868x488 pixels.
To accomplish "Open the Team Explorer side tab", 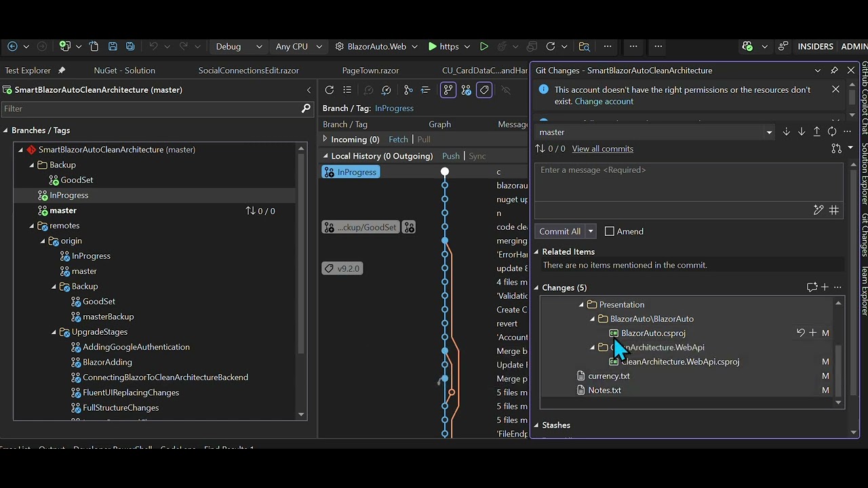I will coord(865,291).
